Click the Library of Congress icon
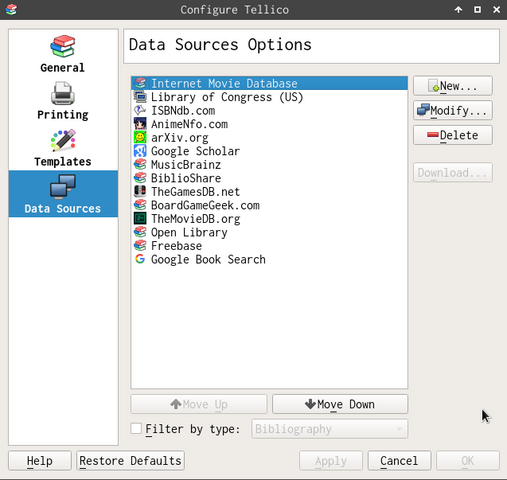Image resolution: width=507 pixels, height=480 pixels. click(x=140, y=97)
